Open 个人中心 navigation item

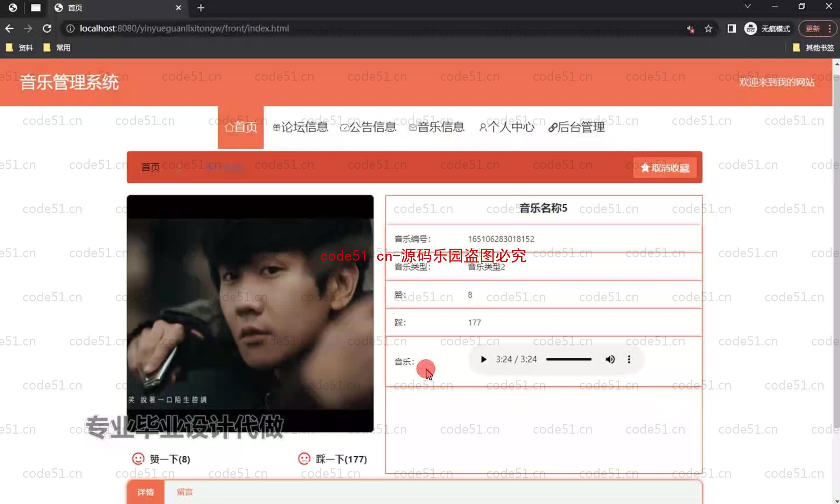click(507, 127)
